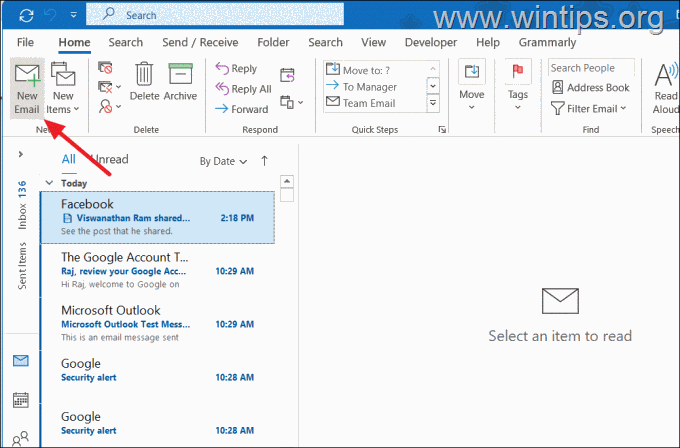Open the Junk dropdown icon

point(109,106)
